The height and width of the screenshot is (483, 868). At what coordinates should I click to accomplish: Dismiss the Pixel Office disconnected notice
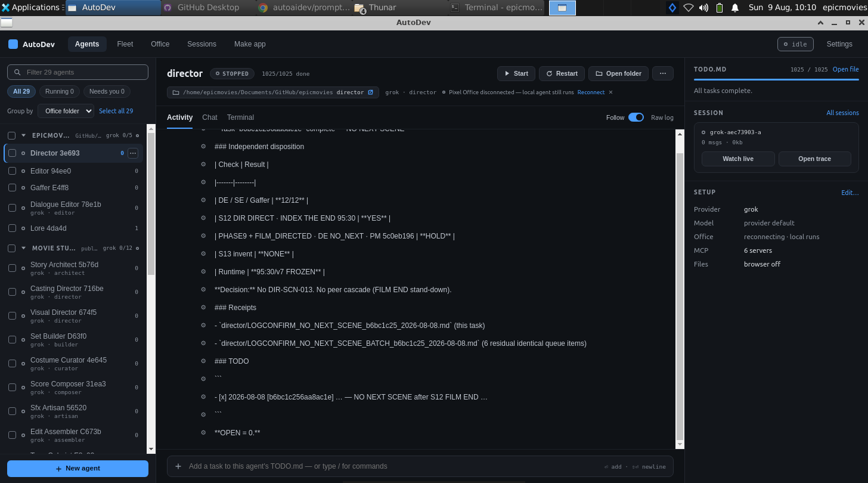(610, 92)
